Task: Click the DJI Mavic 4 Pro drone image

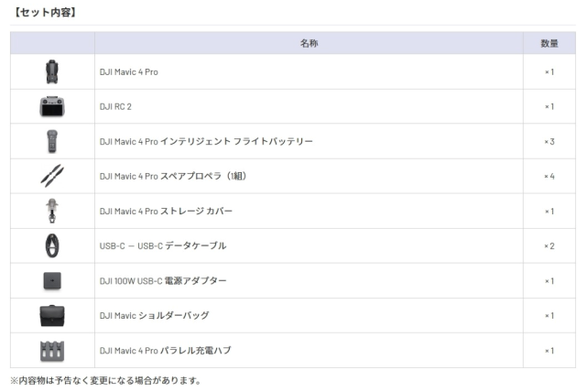Action: [x=51, y=71]
